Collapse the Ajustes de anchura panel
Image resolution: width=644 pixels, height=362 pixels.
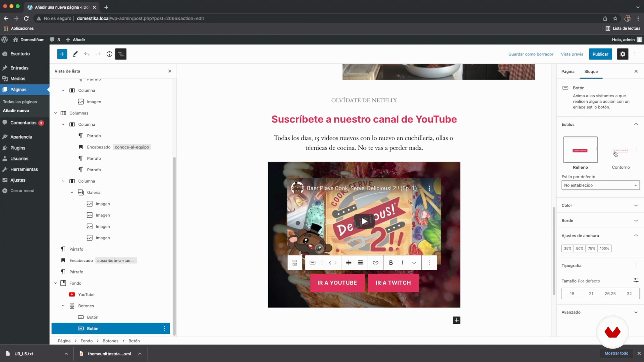[x=600, y=236]
